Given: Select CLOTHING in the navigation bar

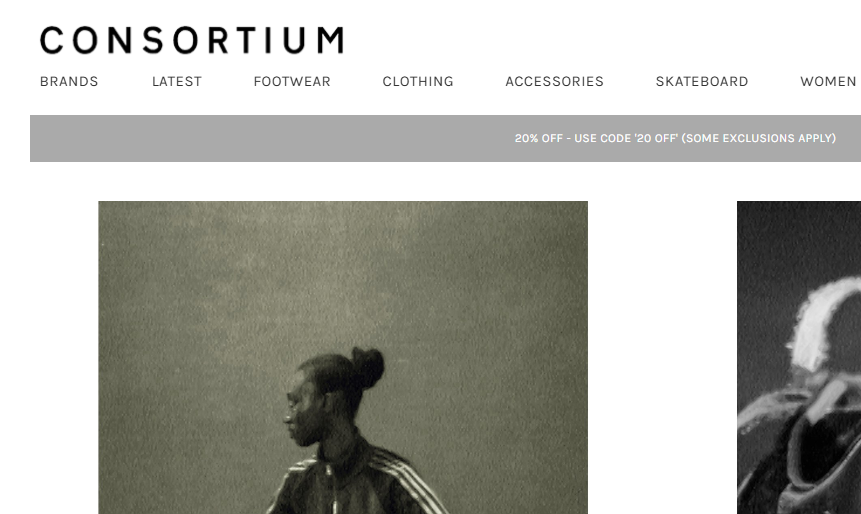Looking at the screenshot, I should coord(418,81).
